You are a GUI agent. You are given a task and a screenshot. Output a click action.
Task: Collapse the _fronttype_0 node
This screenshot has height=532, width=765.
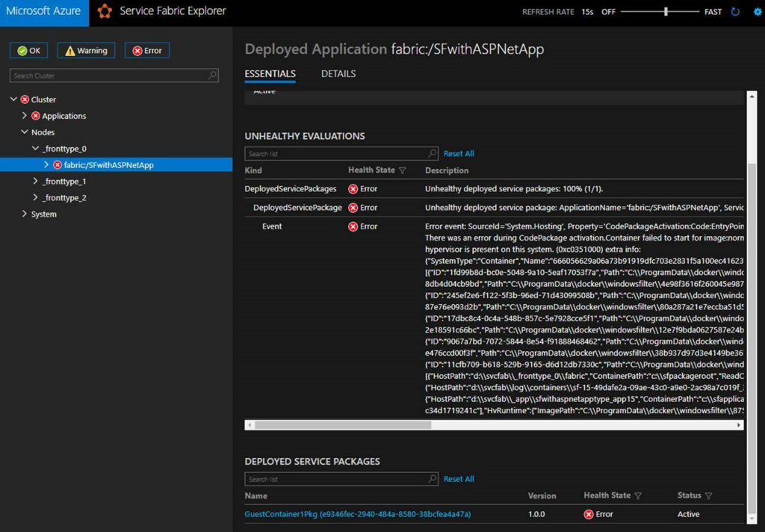pos(35,149)
